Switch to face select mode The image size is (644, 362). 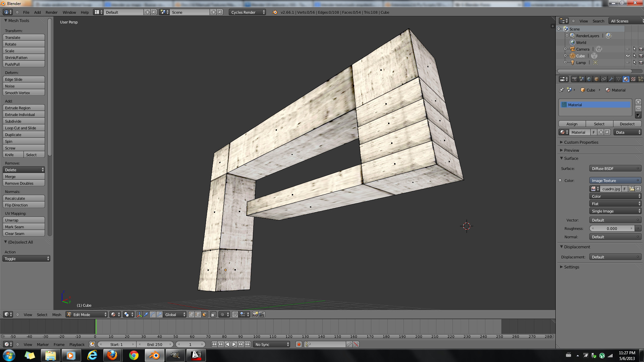tap(205, 314)
